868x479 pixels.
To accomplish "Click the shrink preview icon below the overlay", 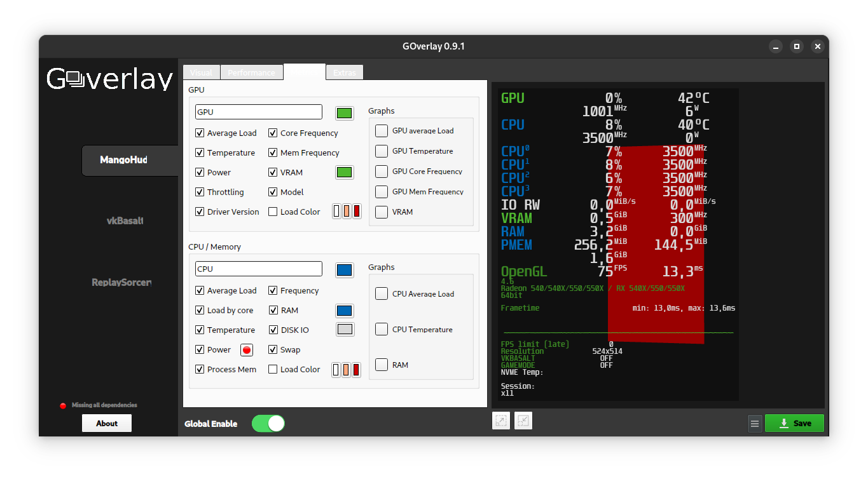I will [x=523, y=421].
